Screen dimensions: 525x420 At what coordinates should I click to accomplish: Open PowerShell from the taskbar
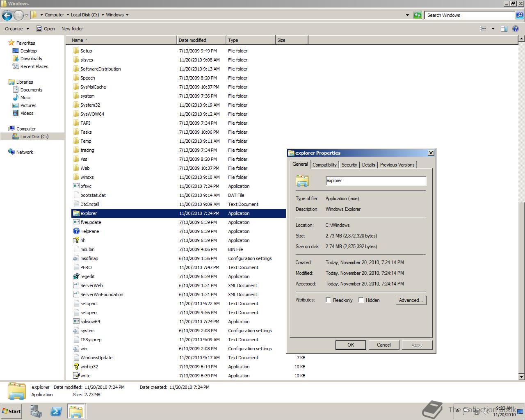[56, 411]
